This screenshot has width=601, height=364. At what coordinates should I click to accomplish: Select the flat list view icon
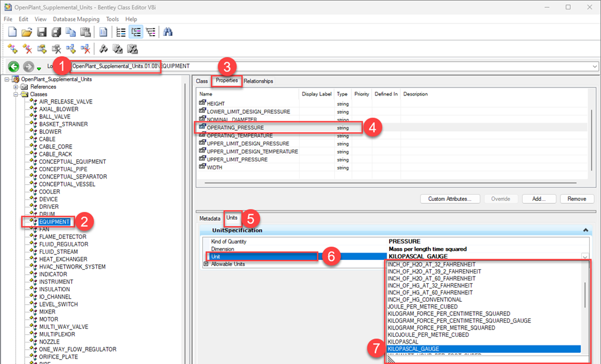121,32
